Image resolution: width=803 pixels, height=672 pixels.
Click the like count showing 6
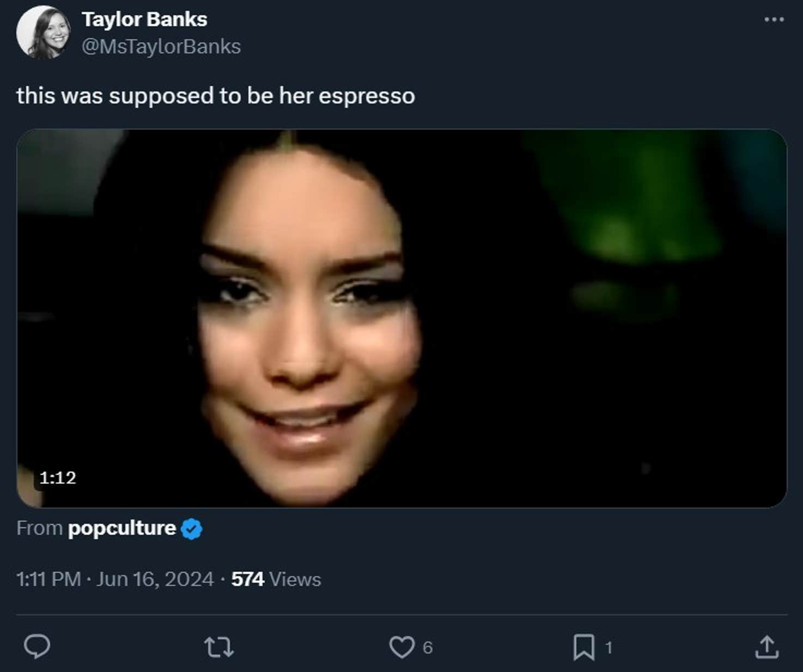pyautogui.click(x=428, y=647)
